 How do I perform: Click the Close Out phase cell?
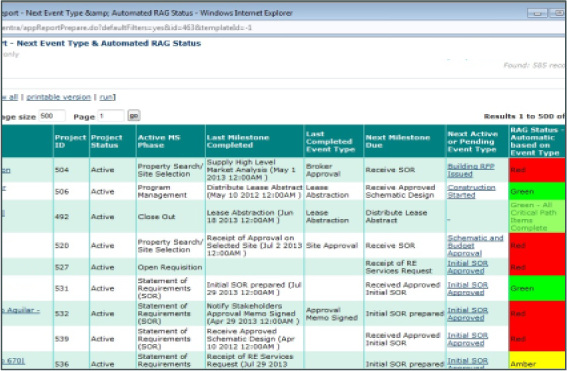point(170,216)
